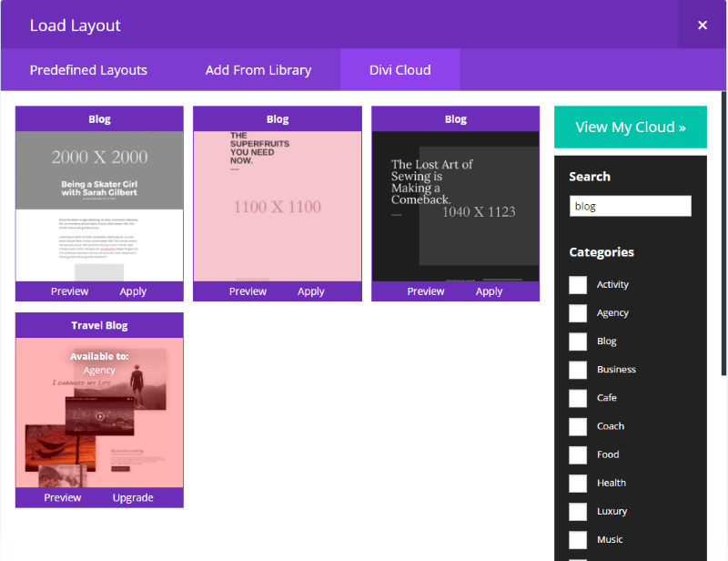Preview the Travel Blog layout
Screen dimensions: 728x561
62,498
